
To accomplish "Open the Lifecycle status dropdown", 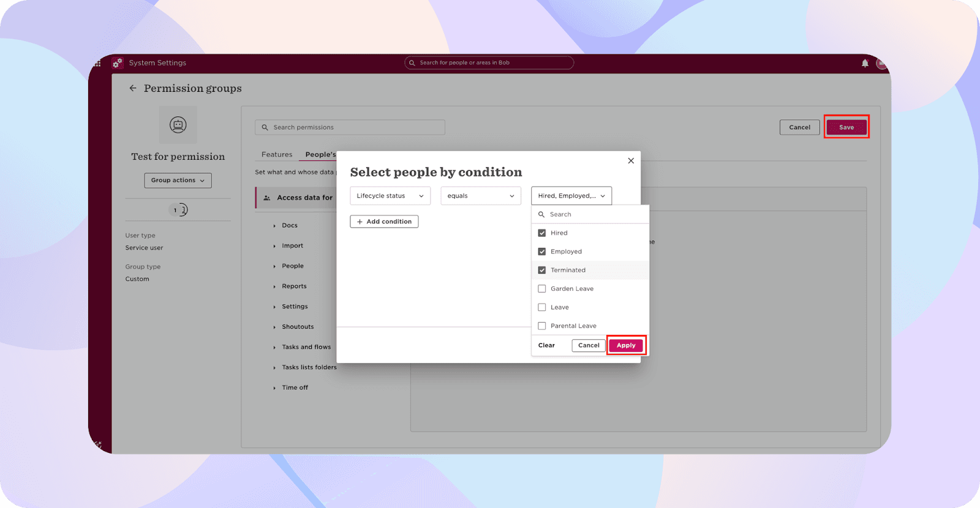I will (390, 196).
